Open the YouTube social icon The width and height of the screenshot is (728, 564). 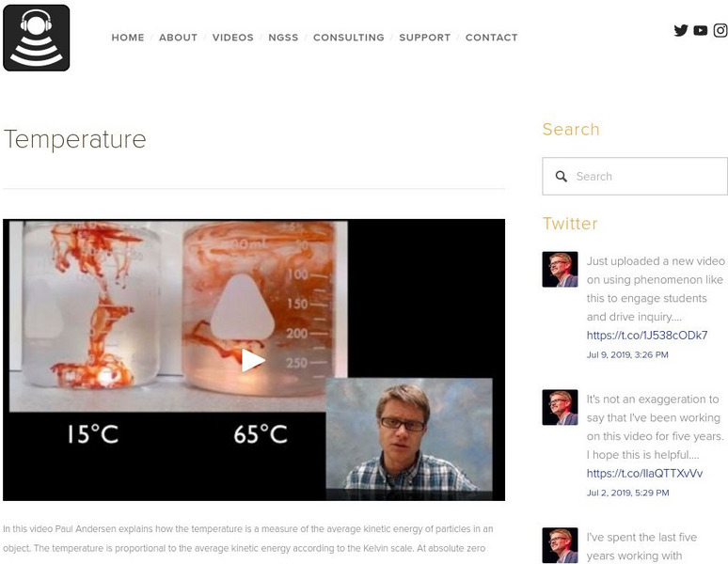point(700,31)
